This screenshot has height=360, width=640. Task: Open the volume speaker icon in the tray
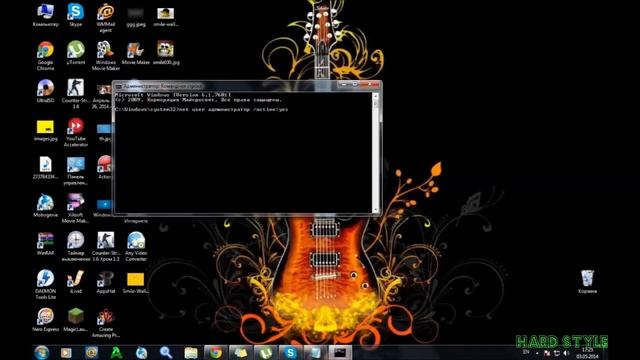pos(566,353)
